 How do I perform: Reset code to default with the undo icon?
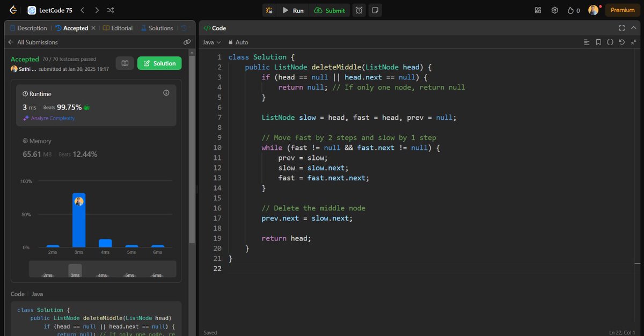pyautogui.click(x=621, y=42)
